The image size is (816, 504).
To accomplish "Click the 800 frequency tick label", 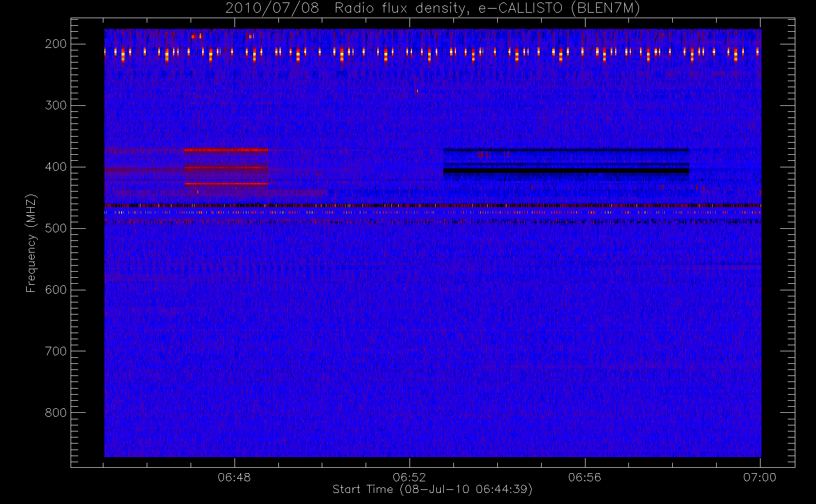I will pyautogui.click(x=55, y=413).
